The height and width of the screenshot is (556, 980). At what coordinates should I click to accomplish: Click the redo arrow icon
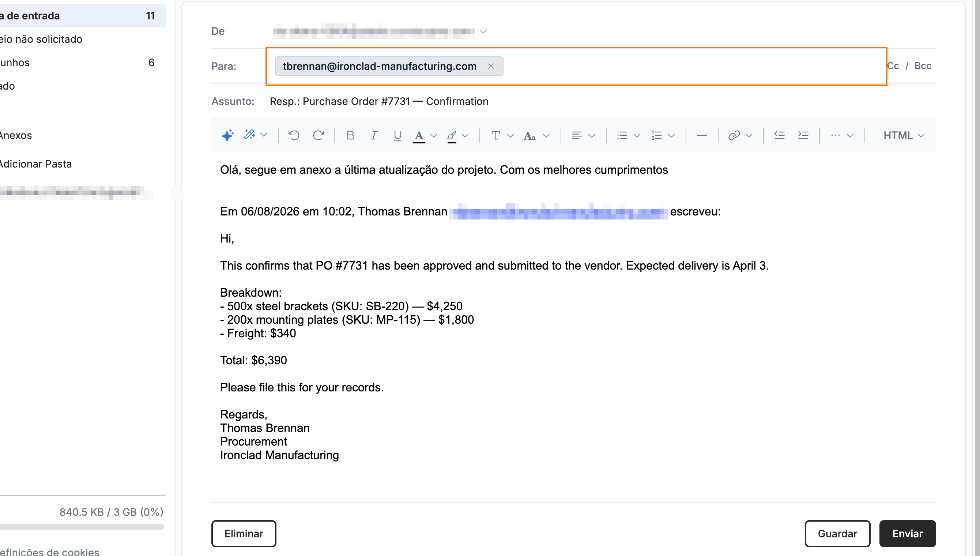tap(318, 135)
